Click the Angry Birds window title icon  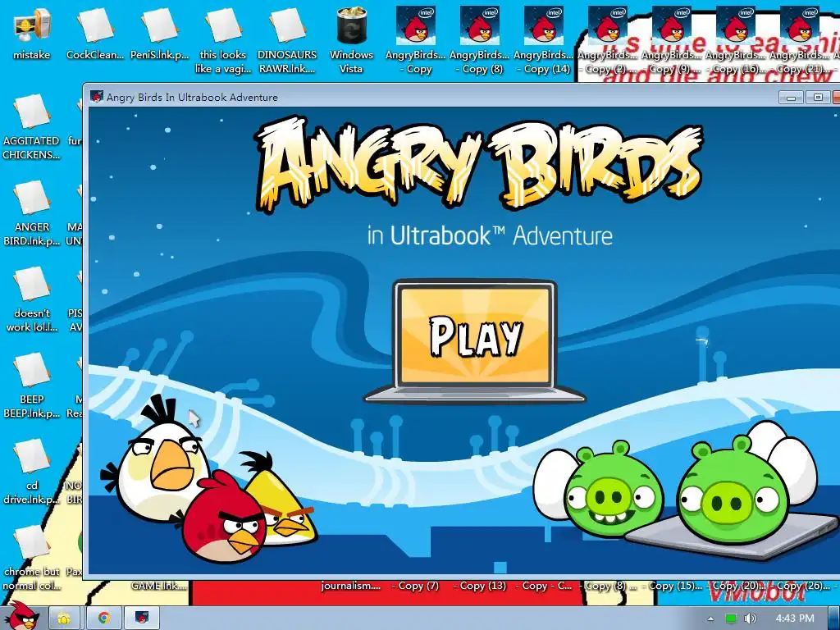[97, 97]
